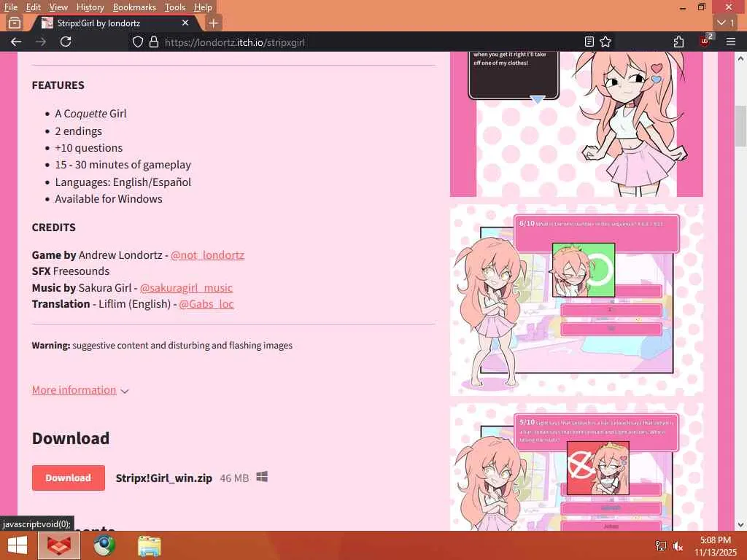Screen dimensions: 747x560
Task: Click the Windows platform icon beside file size
Action: (262, 477)
